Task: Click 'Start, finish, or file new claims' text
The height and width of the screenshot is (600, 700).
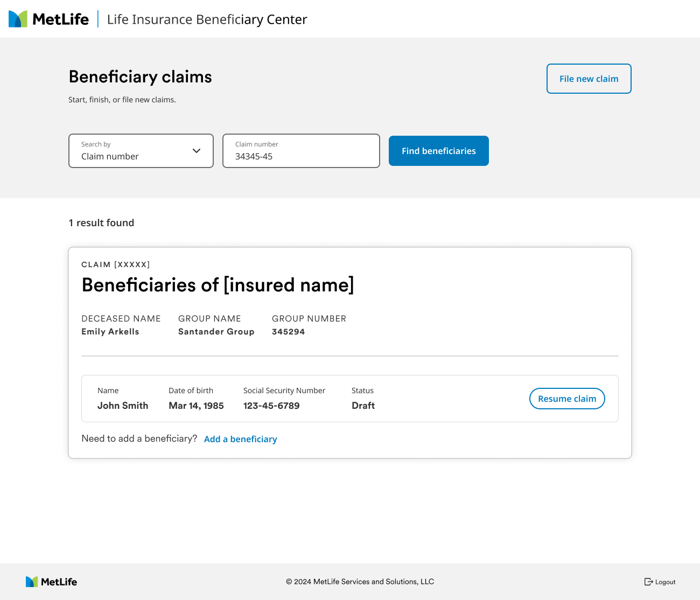Action: click(x=122, y=100)
